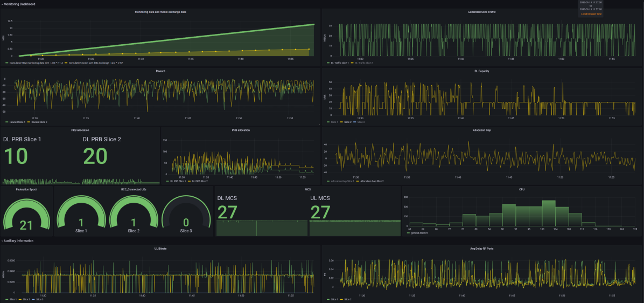Toggle the Reward Slice 1 legend series

(x=17, y=122)
